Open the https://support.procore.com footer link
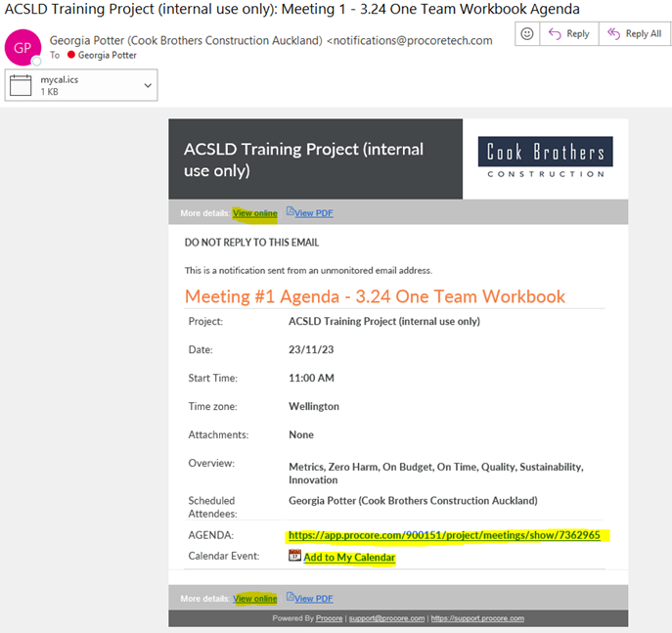The image size is (672, 633). click(x=477, y=618)
